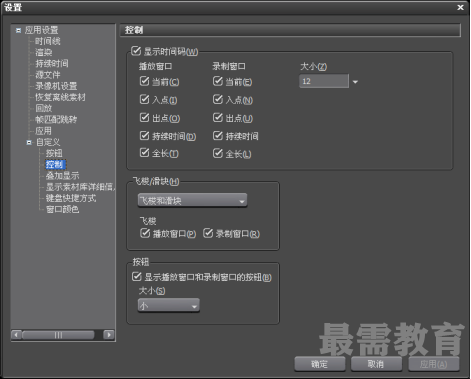This screenshot has height=379, width=471.
Task: Select 叠加显示 in settings tree
Action: [62, 176]
